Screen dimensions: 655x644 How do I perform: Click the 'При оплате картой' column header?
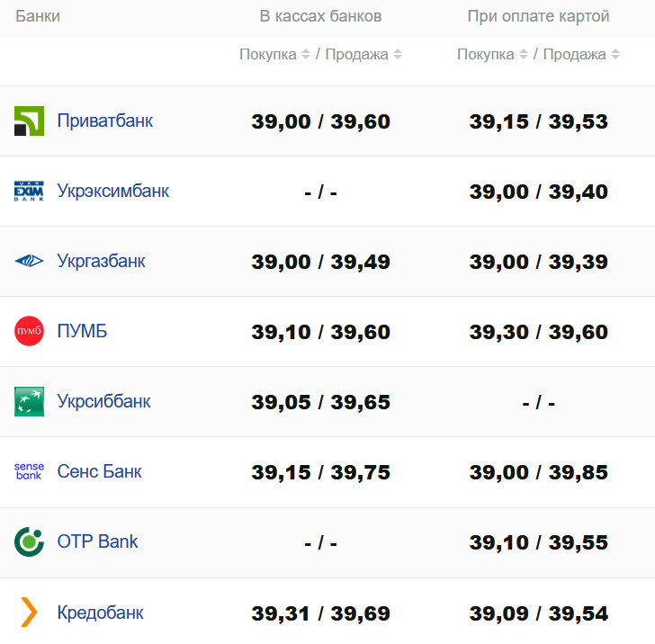538,16
